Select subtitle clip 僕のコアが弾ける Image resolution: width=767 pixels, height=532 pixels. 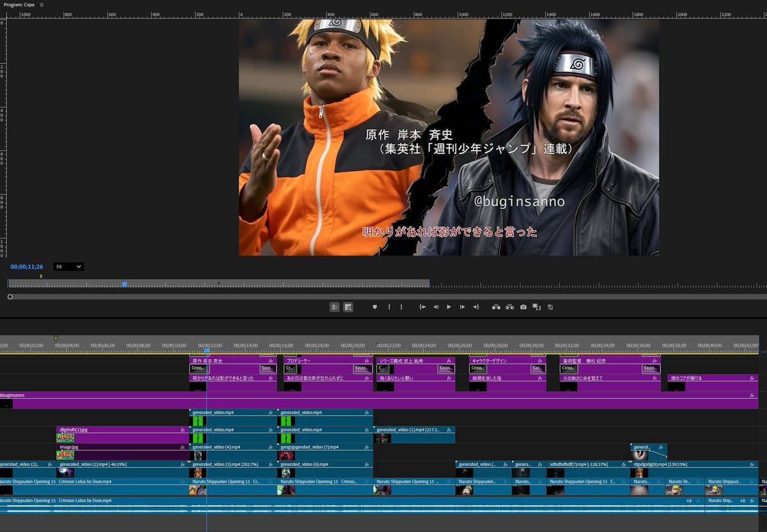[x=713, y=383]
